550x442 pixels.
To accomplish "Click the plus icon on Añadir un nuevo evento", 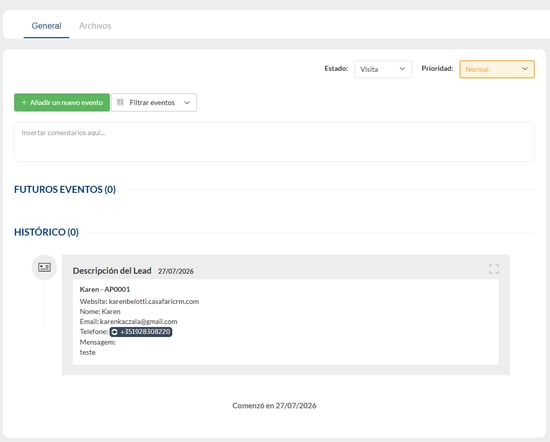I will [24, 102].
